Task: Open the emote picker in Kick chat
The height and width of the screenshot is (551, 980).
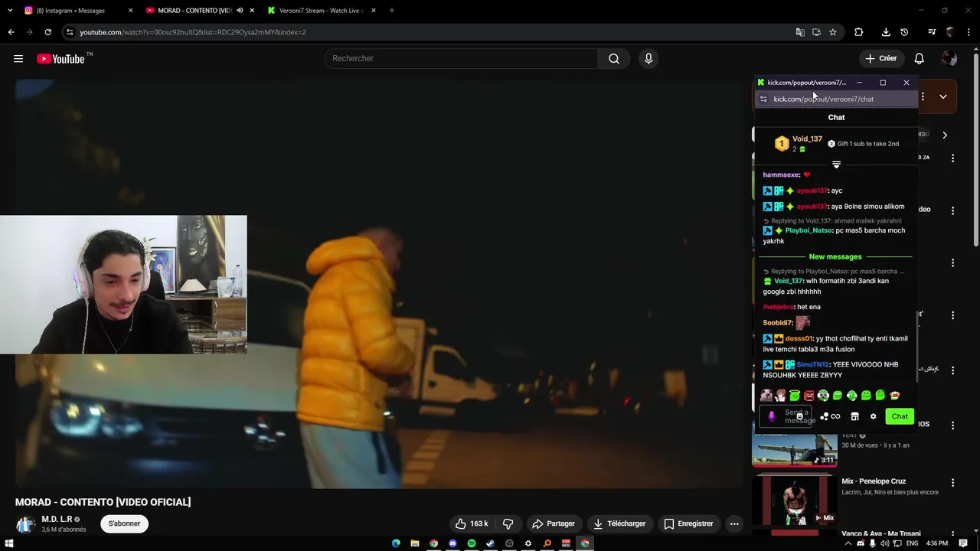Action: point(800,416)
